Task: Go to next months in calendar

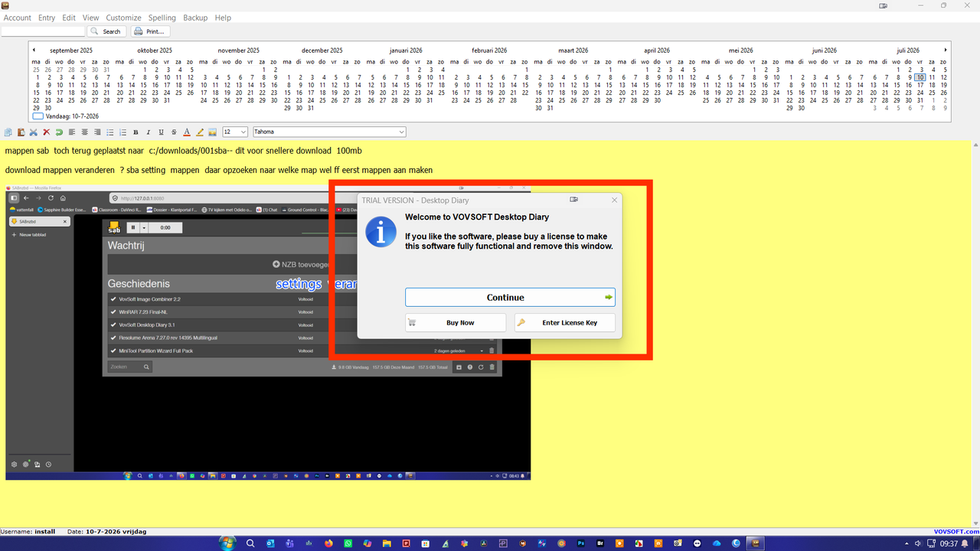Action: click(x=946, y=51)
